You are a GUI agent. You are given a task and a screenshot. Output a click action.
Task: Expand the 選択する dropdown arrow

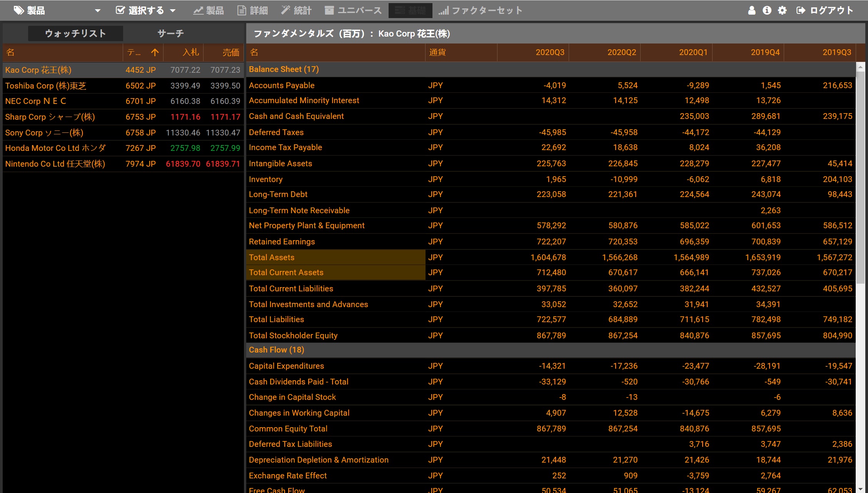click(173, 11)
